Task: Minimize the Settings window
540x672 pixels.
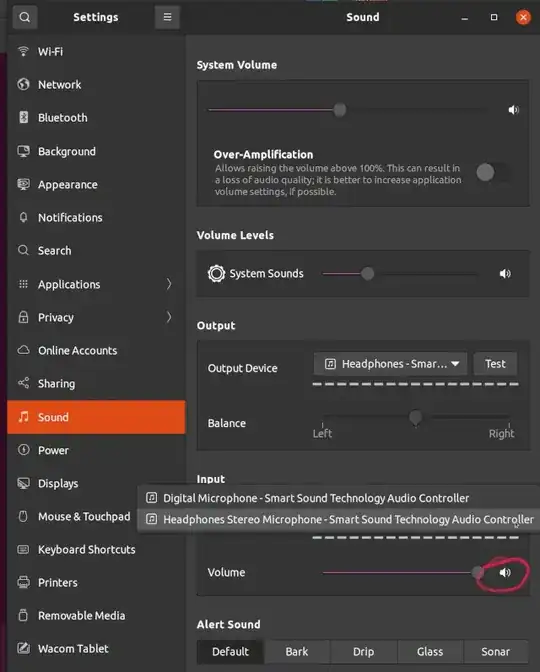Action: 465,18
